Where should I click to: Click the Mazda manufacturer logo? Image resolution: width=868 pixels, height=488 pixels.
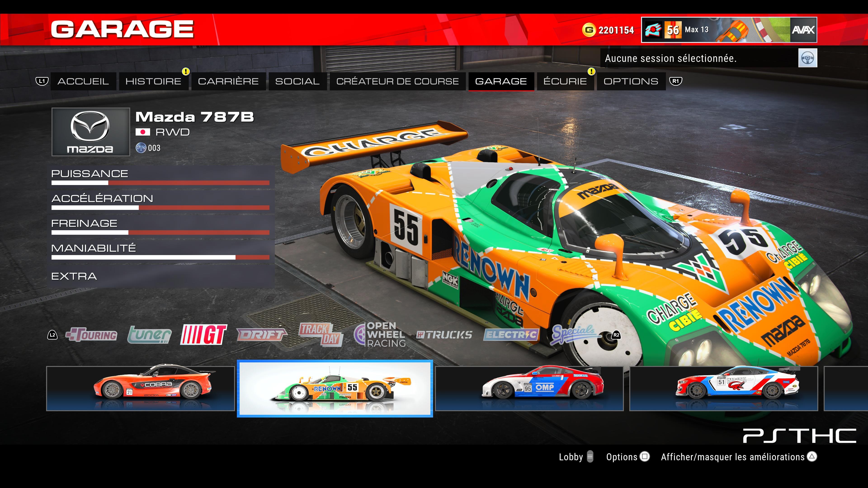[x=90, y=132]
